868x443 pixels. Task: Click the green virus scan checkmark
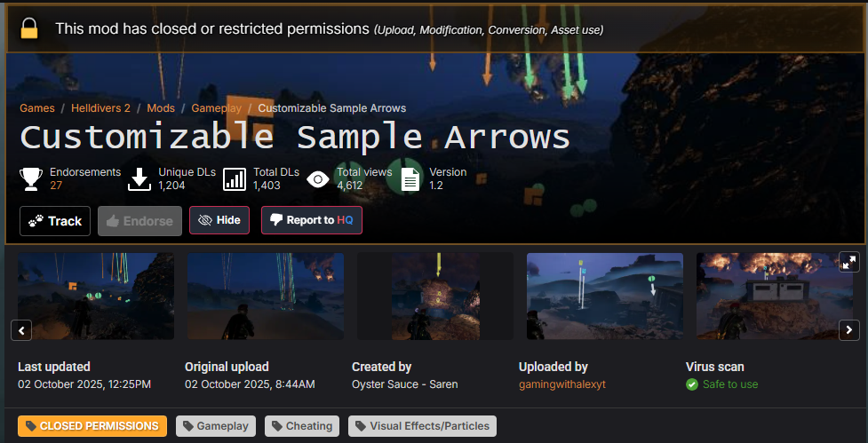[x=692, y=384]
